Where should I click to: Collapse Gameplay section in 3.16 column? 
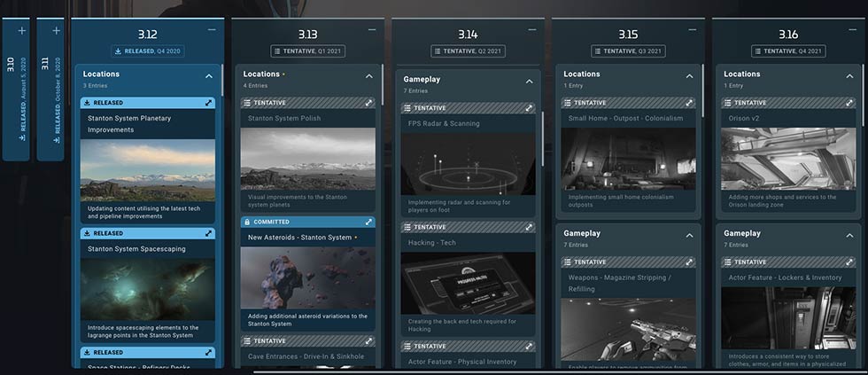pos(849,236)
